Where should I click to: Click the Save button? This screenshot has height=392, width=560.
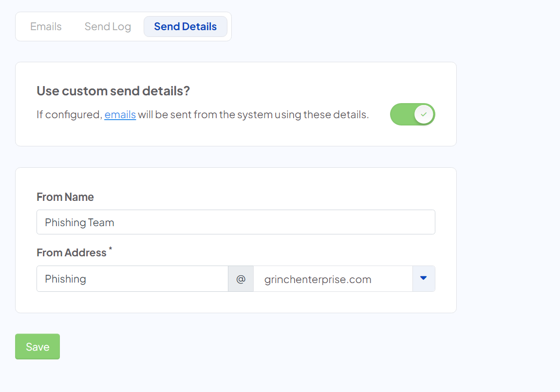(x=37, y=346)
